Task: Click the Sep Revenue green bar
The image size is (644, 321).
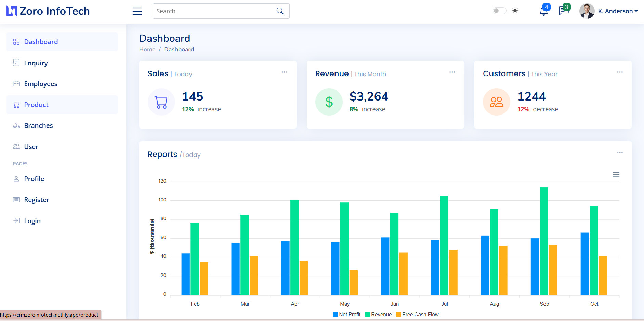Action: tap(544, 241)
